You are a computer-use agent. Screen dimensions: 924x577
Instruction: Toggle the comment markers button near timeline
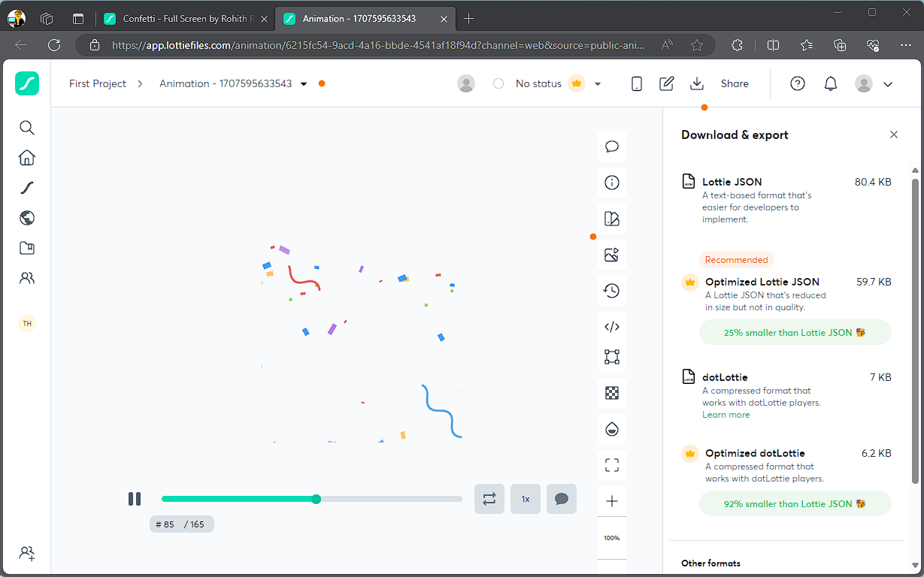[x=561, y=499]
